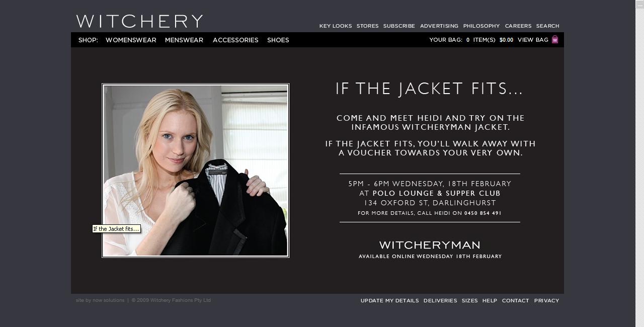Screen dimensions: 644x327
Task: Click View Bag
Action: point(533,40)
